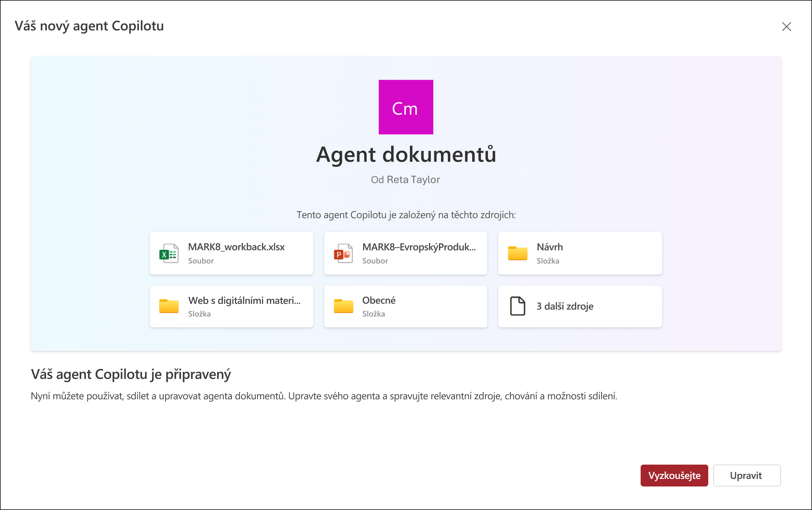Open the MARK8_workback.xlsx source card
The width and height of the screenshot is (812, 510).
pos(232,253)
